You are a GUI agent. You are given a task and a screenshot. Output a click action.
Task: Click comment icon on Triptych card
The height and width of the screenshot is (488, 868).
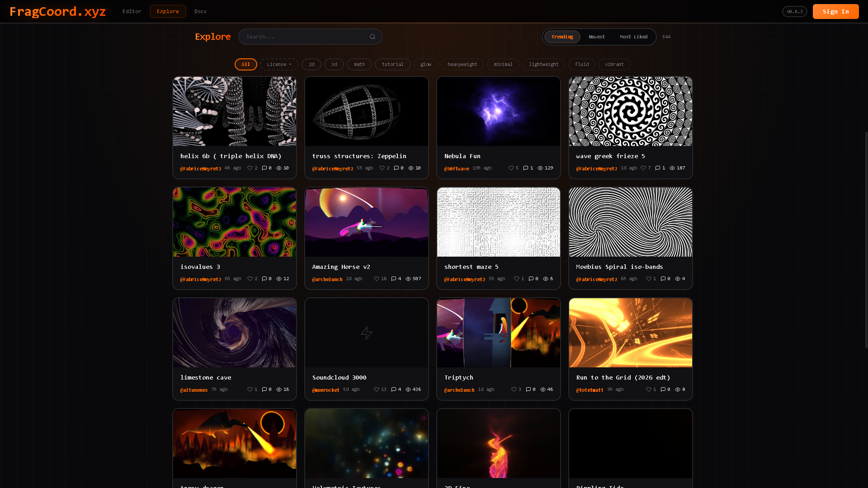[528, 389]
